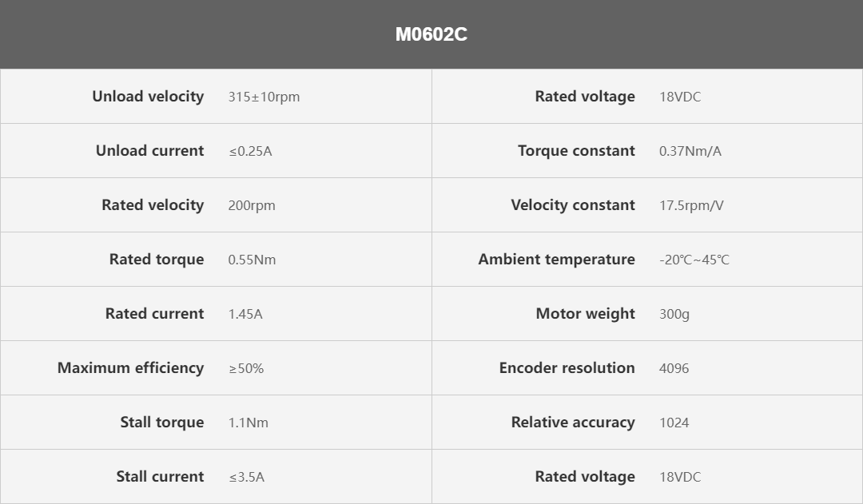Click the Torque constant label

[576, 151]
